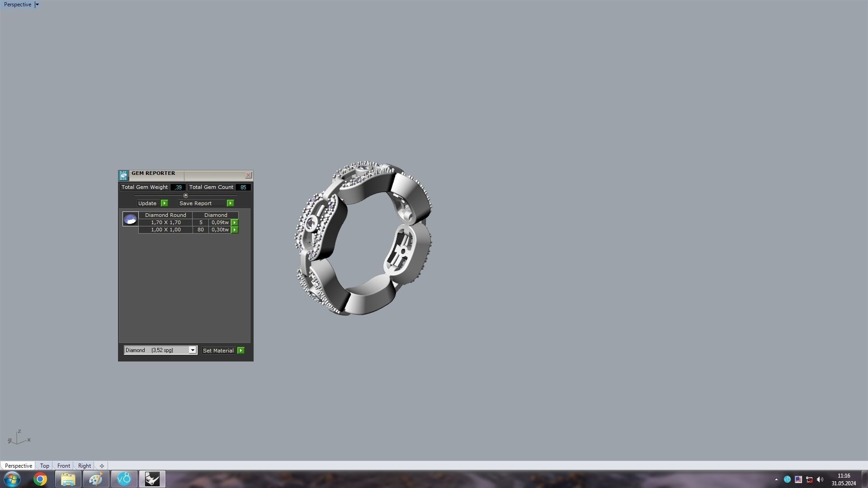868x488 pixels.
Task: Switch to the Perspective viewport tab
Action: [19, 466]
